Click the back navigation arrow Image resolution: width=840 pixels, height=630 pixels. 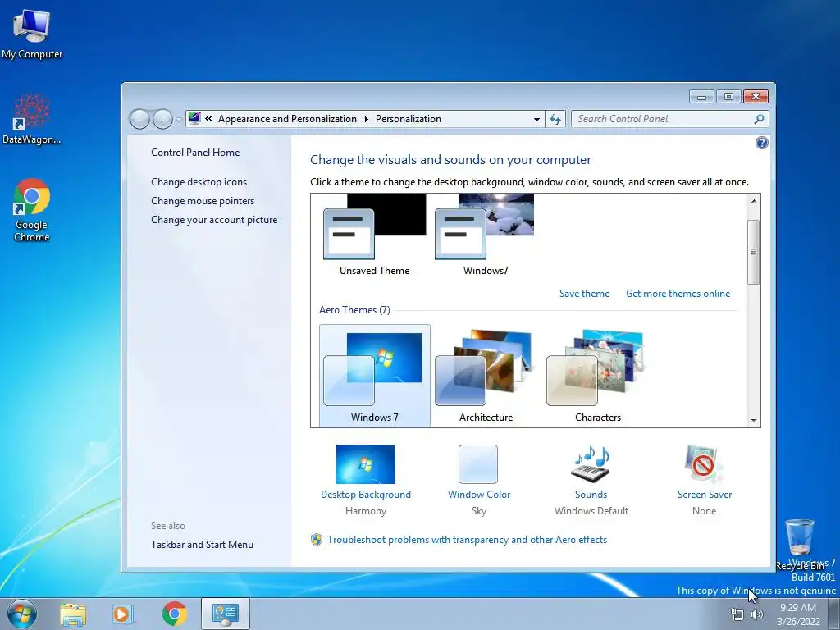coord(139,119)
